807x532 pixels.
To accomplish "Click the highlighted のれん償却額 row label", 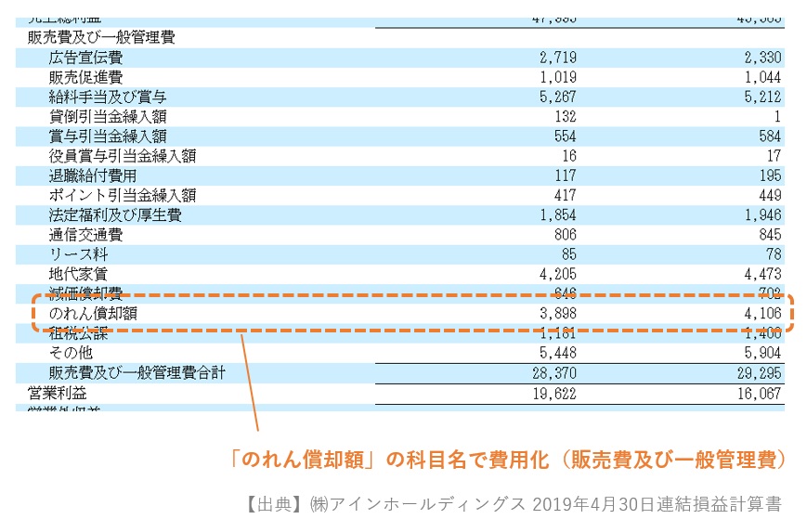I will (93, 314).
